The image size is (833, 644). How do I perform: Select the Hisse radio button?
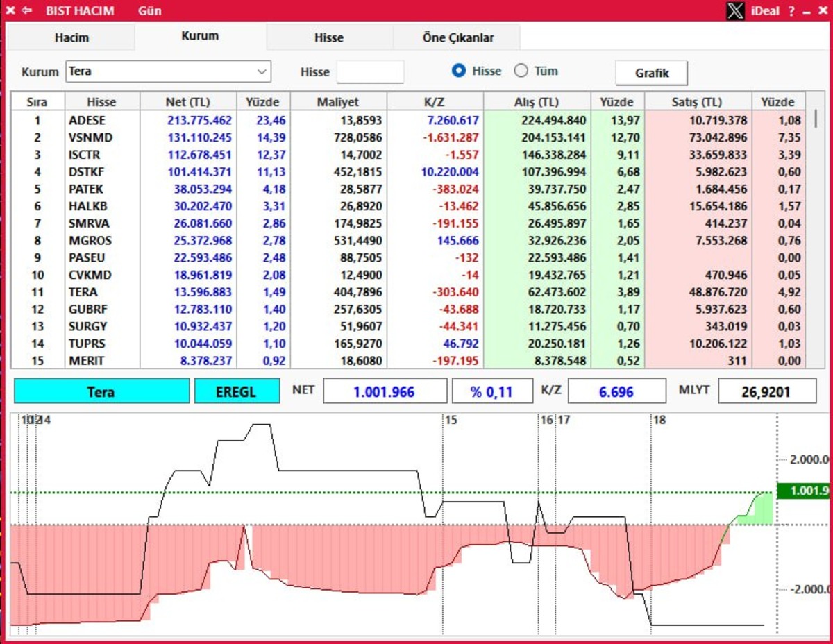458,71
